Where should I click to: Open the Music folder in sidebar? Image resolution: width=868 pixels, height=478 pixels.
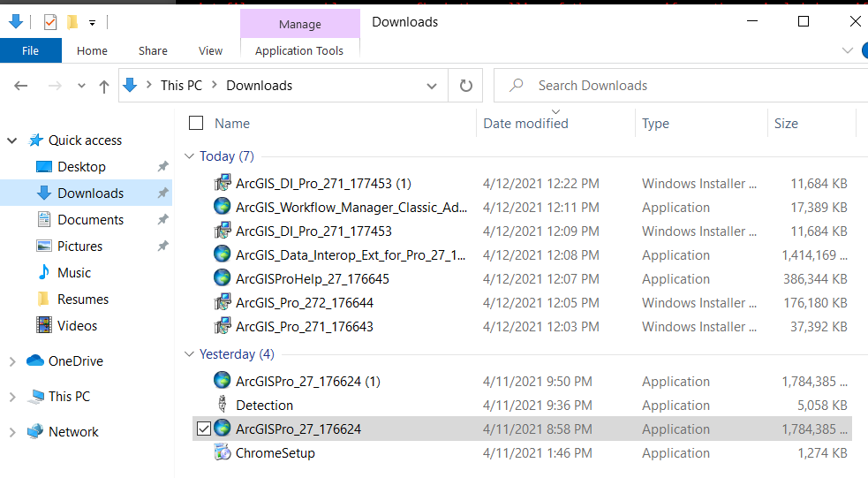click(73, 273)
